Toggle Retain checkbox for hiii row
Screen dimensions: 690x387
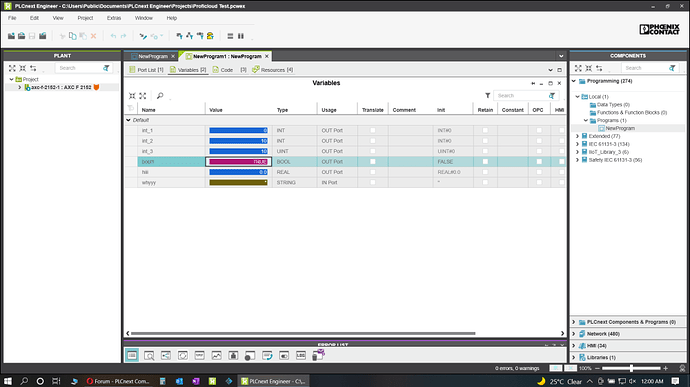click(485, 172)
